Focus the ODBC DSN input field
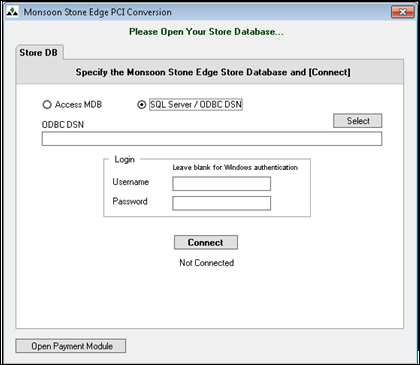420x365 pixels. click(x=212, y=139)
